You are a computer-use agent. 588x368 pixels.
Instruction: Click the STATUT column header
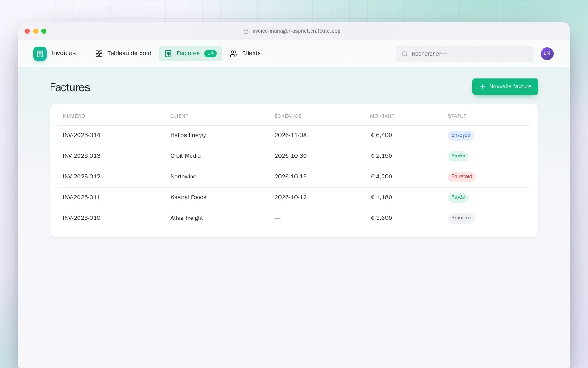pyautogui.click(x=457, y=116)
